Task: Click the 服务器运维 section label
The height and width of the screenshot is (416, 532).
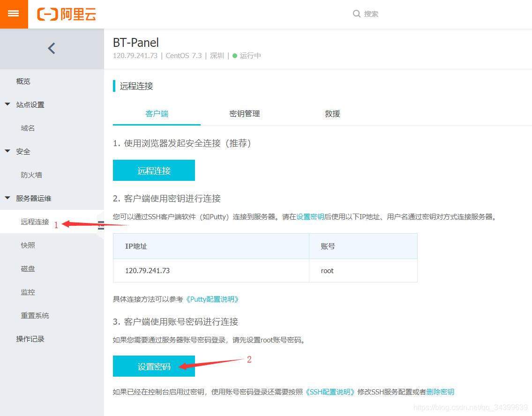Action: click(x=34, y=198)
